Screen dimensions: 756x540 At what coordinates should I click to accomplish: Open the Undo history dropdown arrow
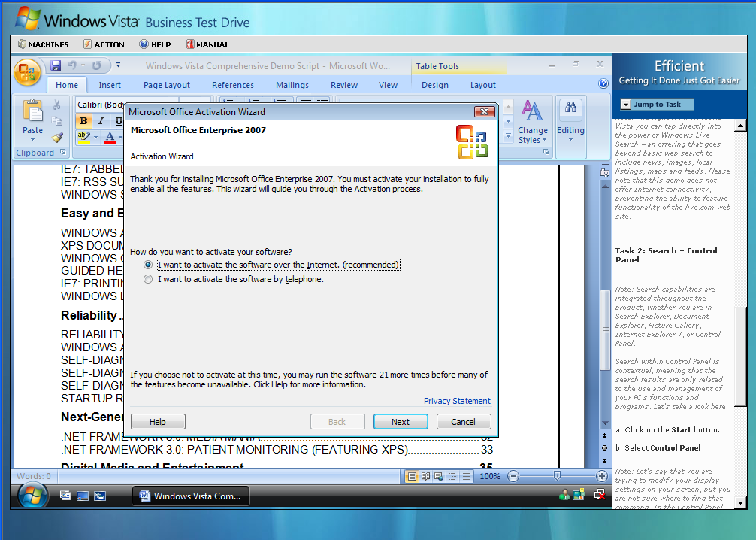83,65
